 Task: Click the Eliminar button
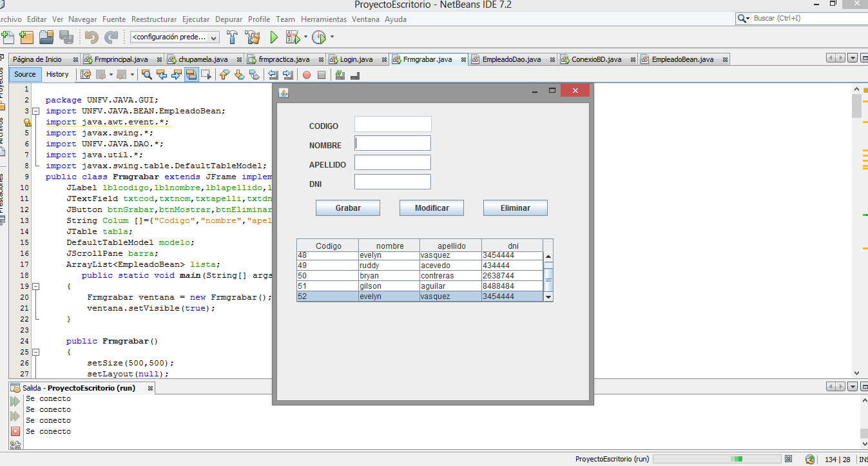click(516, 208)
